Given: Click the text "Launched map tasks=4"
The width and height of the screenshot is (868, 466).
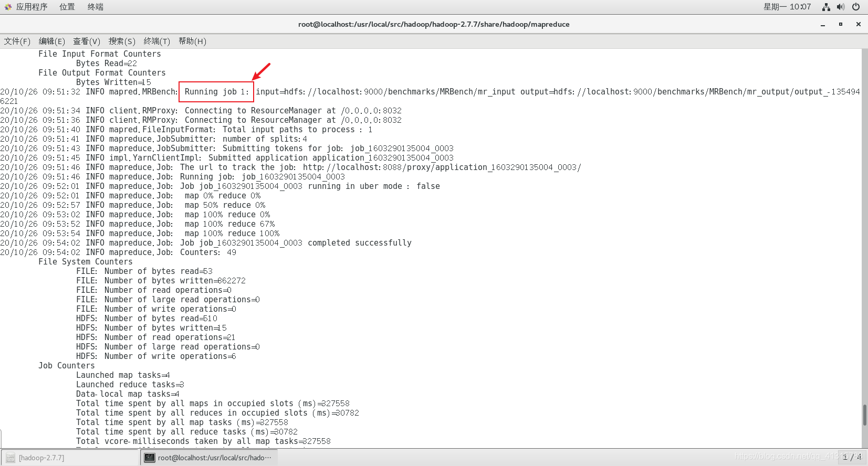Looking at the screenshot, I should (123, 375).
